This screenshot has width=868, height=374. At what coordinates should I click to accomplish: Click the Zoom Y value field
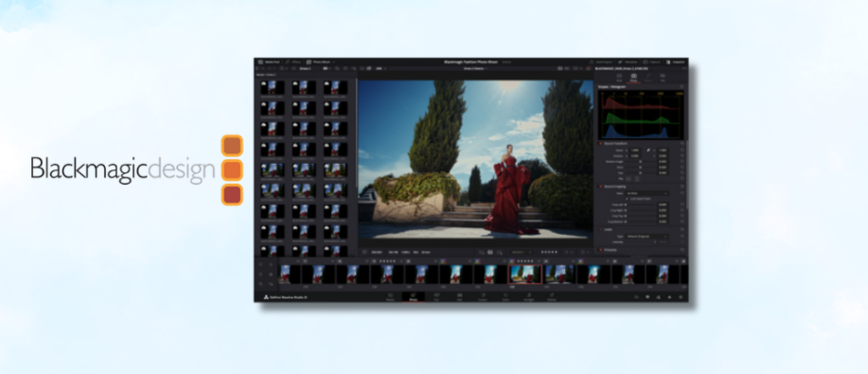pyautogui.click(x=663, y=151)
